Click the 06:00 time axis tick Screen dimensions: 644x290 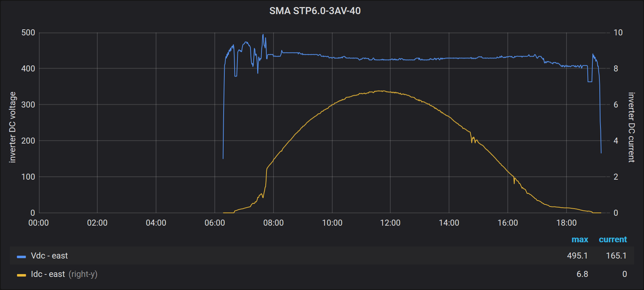coord(215,223)
